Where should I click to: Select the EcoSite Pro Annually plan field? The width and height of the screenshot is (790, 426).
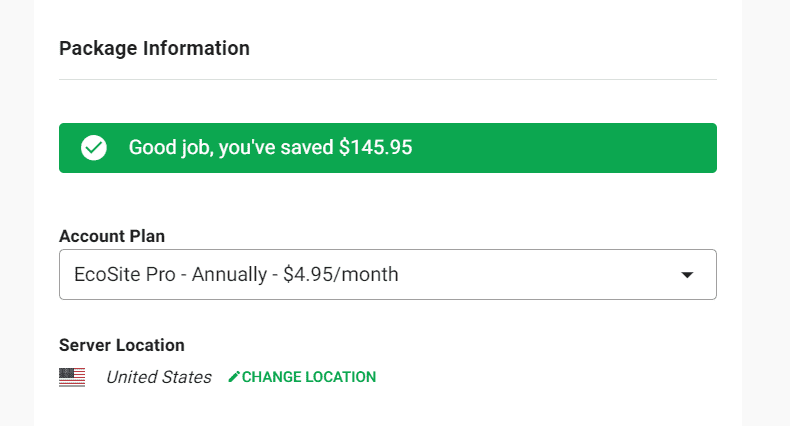(x=388, y=274)
